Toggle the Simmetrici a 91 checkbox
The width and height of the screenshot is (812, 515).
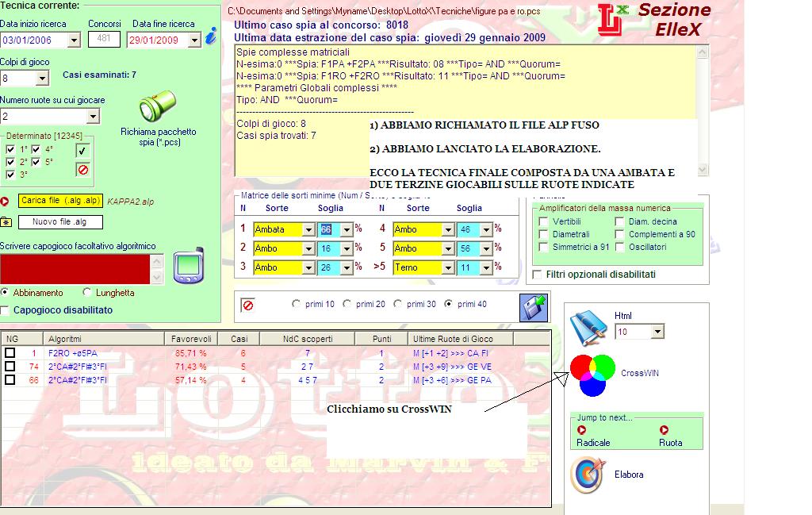(543, 247)
